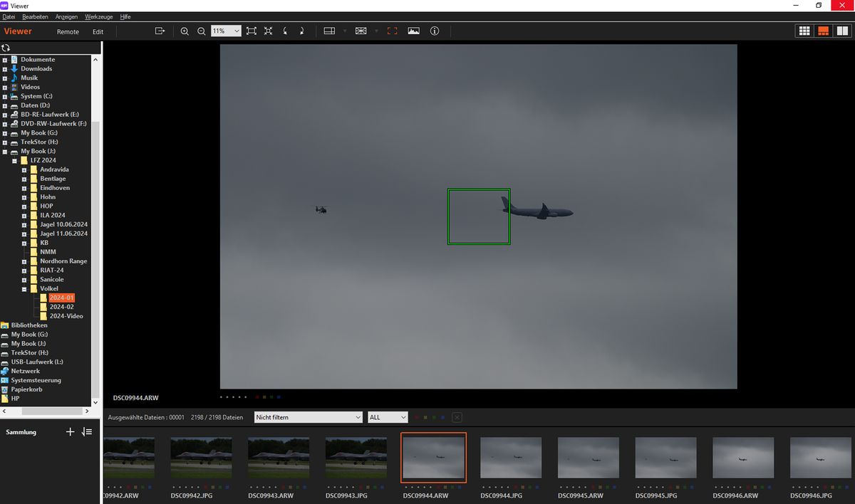Show the histogram display
Image resolution: width=855 pixels, height=504 pixels.
413,31
